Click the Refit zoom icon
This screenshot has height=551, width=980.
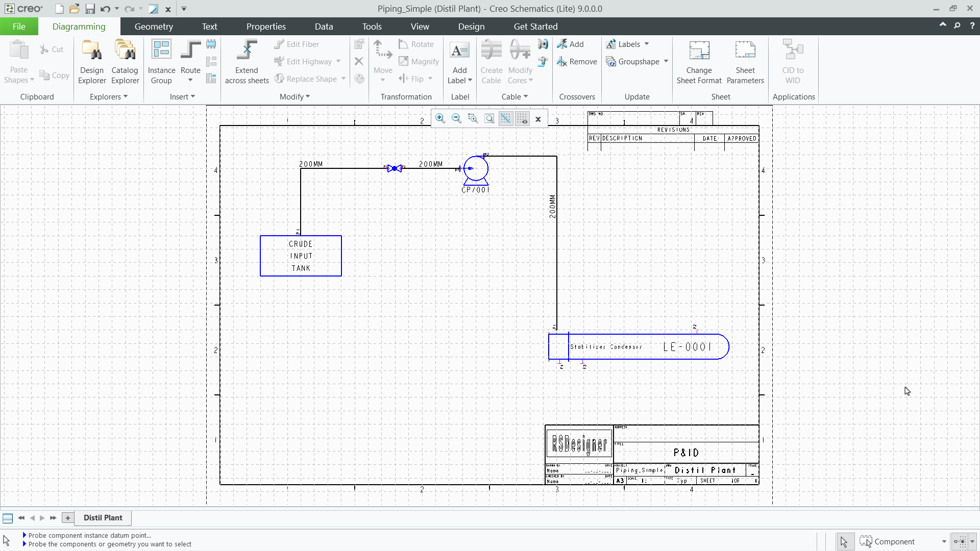pos(489,119)
